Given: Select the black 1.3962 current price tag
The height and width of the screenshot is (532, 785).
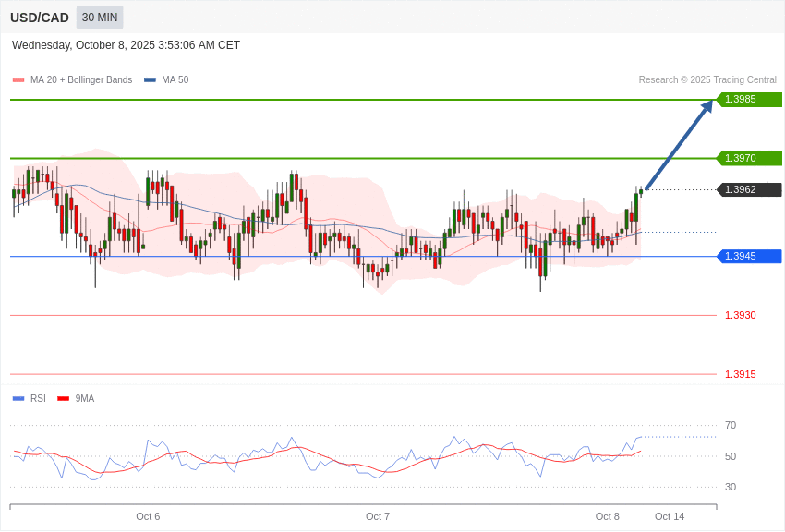Looking at the screenshot, I should point(749,190).
